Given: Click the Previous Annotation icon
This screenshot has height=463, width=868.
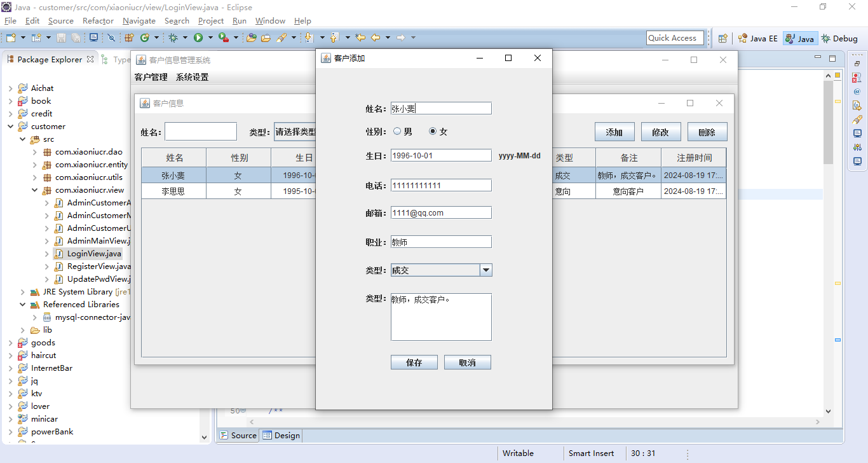Looking at the screenshot, I should [x=335, y=38].
